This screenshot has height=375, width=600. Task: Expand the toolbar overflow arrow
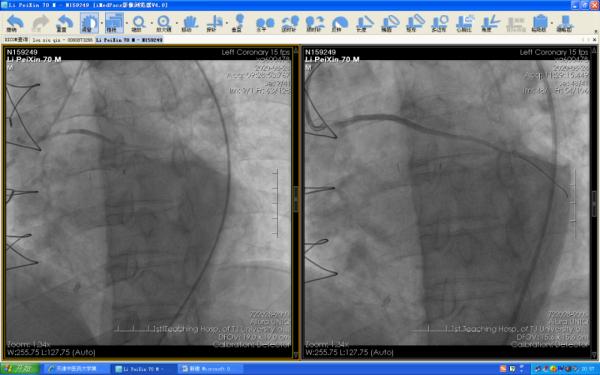[595, 31]
